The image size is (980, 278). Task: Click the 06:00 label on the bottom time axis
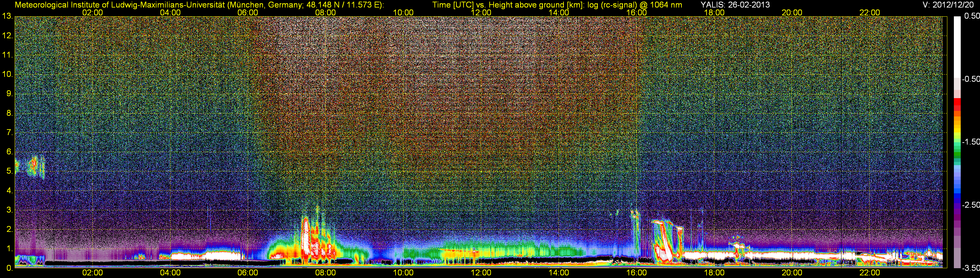point(248,273)
